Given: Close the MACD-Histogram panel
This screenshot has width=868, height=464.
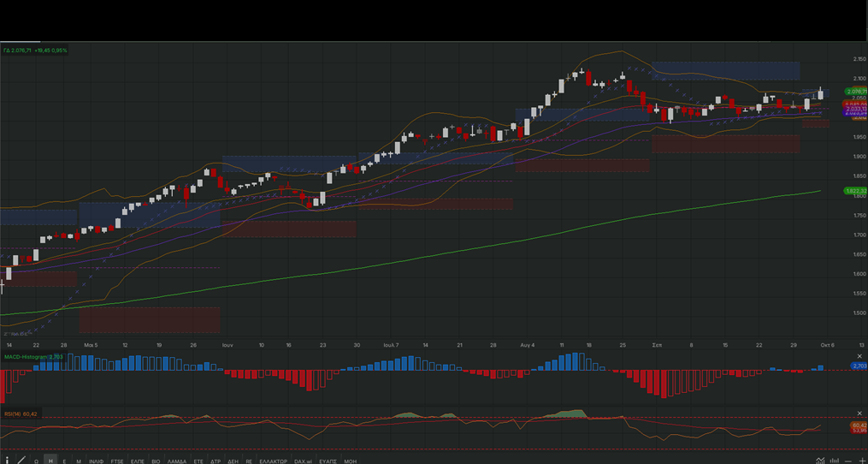Looking at the screenshot, I should (859, 356).
